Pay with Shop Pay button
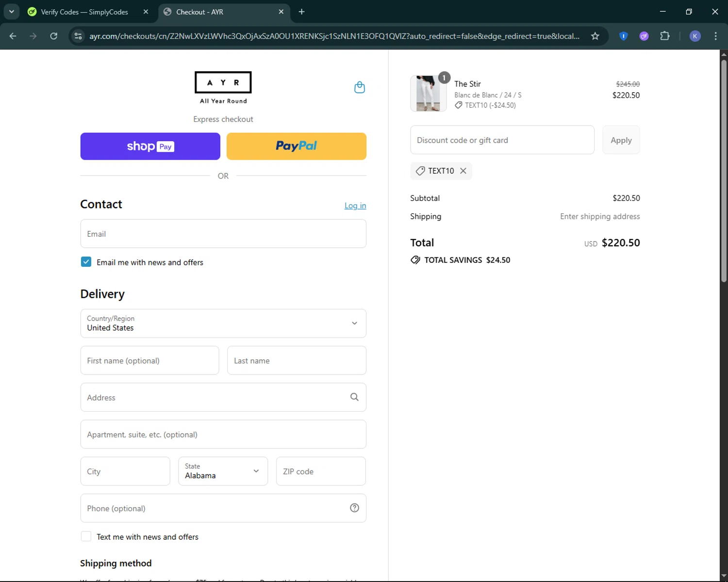 tap(150, 146)
